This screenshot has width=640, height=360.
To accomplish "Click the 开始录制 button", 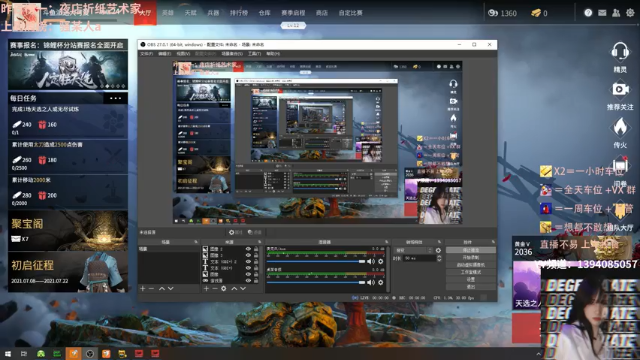I will click(471, 258).
